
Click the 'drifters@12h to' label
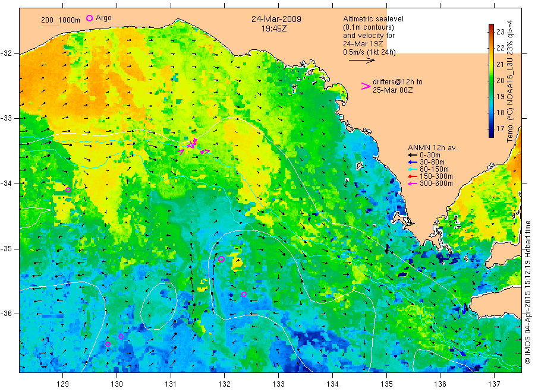coord(398,82)
